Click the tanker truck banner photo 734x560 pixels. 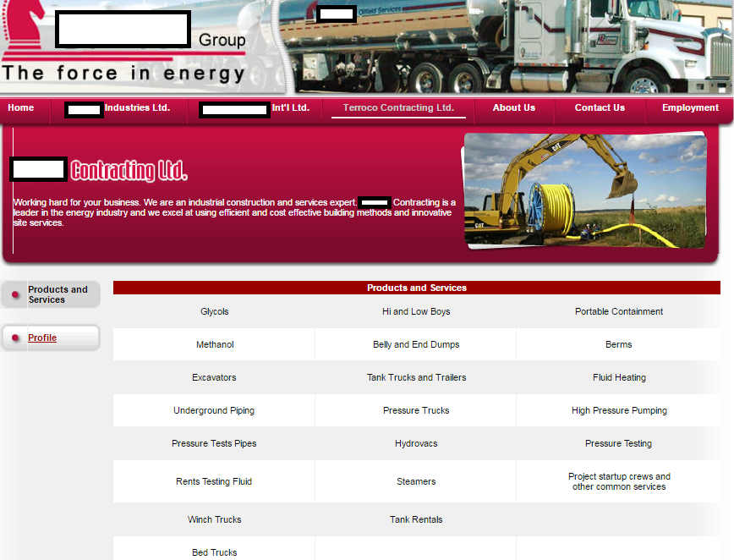[x=508, y=46]
